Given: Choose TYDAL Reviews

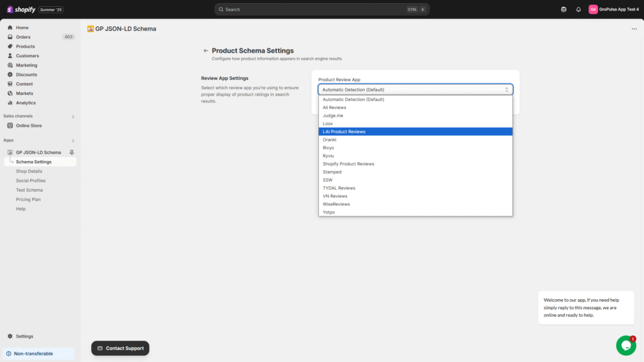Looking at the screenshot, I should point(415,188).
